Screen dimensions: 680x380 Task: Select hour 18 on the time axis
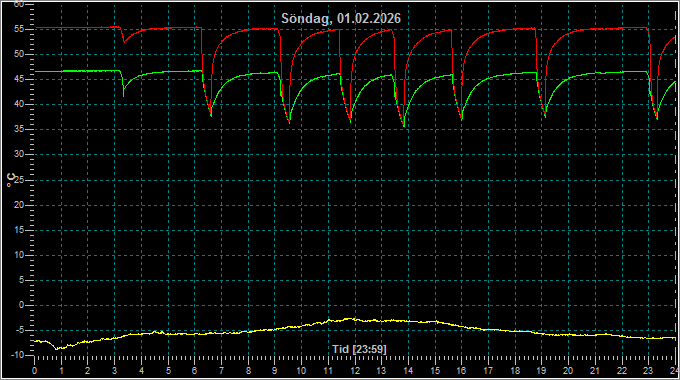515,371
